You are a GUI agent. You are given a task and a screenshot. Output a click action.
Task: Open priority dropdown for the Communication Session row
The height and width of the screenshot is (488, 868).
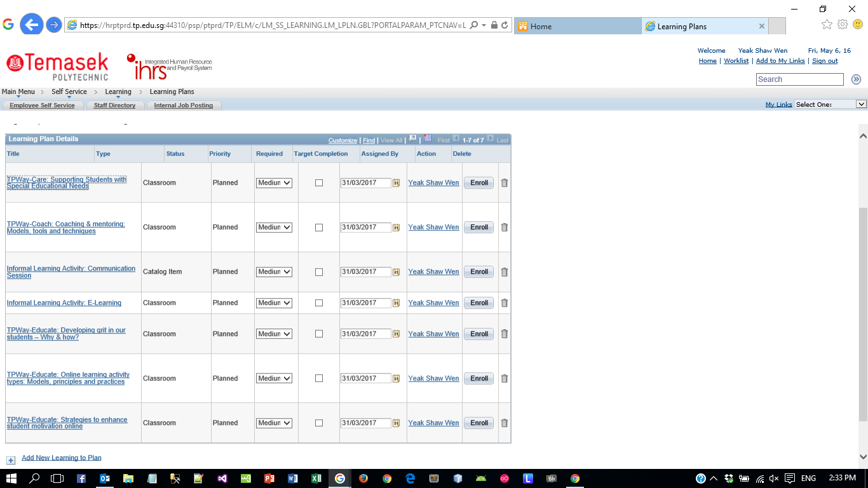point(274,272)
